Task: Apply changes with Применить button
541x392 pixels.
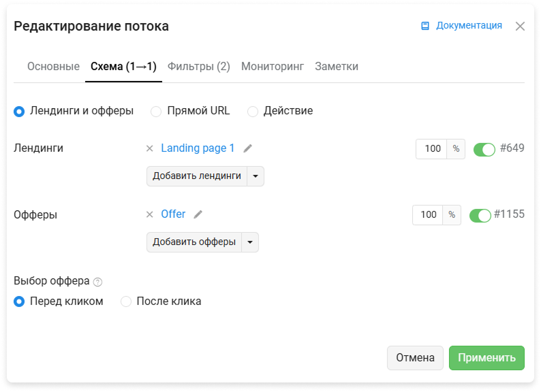Action: click(x=486, y=358)
